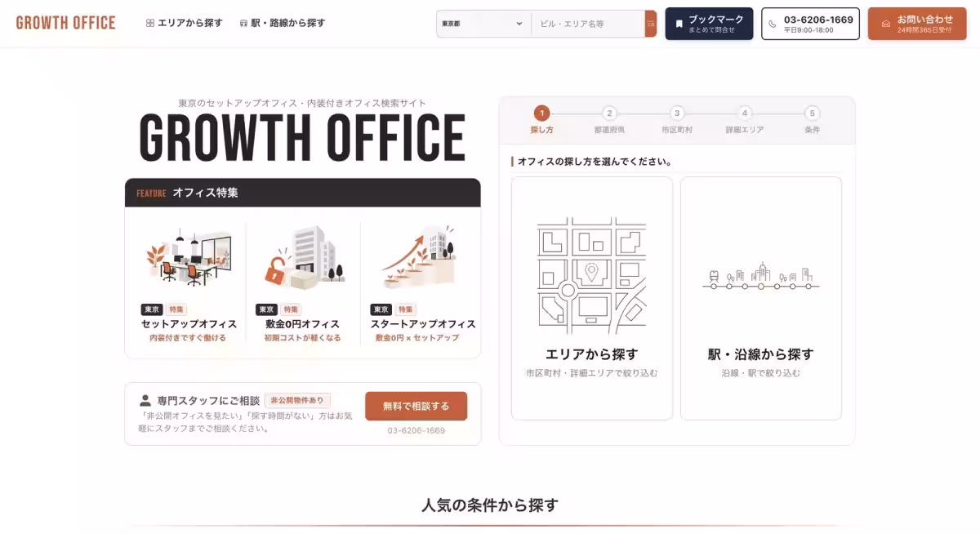The image size is (980, 534).
Task: Click the phone number below 無料で相談する
Action: coord(416,430)
